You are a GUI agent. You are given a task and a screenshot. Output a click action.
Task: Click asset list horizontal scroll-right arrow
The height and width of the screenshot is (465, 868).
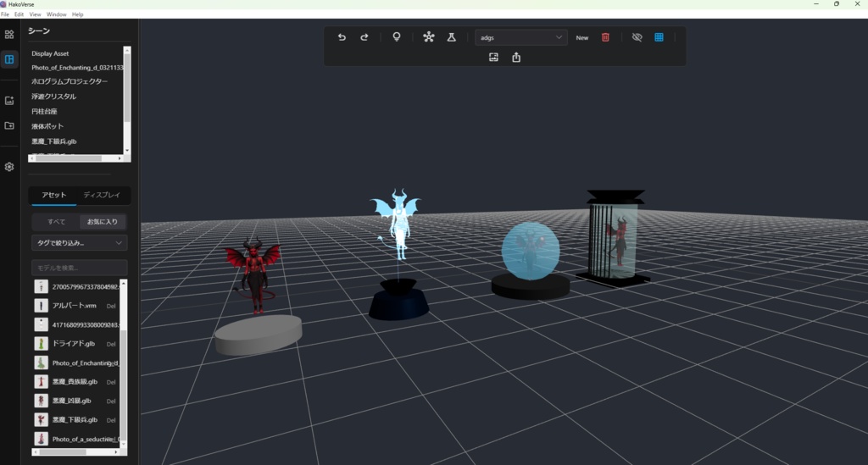116,451
